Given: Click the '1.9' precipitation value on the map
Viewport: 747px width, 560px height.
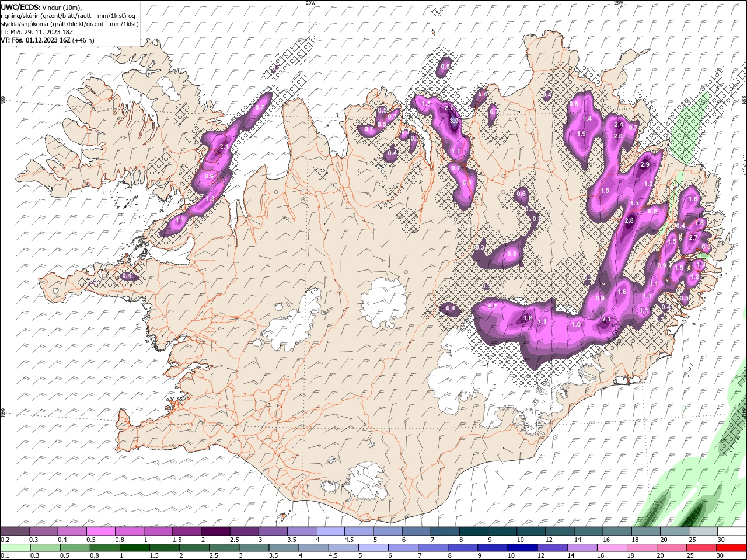Looking at the screenshot, I should pyautogui.click(x=581, y=134).
